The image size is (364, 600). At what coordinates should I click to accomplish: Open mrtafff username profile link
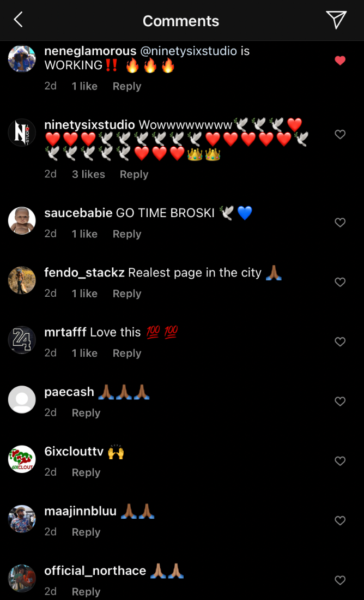(65, 332)
